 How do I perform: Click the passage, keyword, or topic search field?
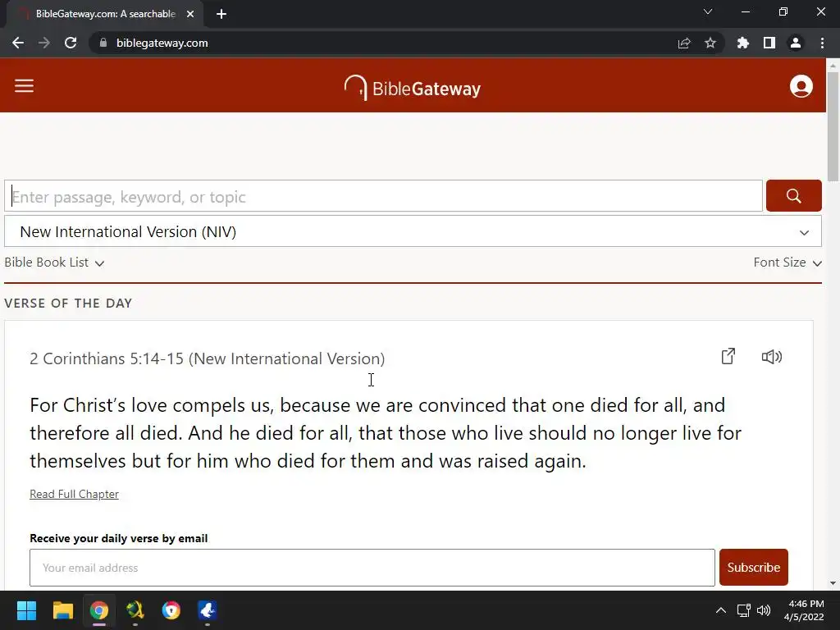(384, 196)
